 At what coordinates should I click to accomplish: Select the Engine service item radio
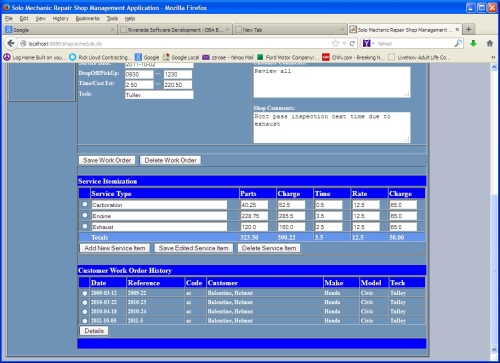(x=85, y=215)
